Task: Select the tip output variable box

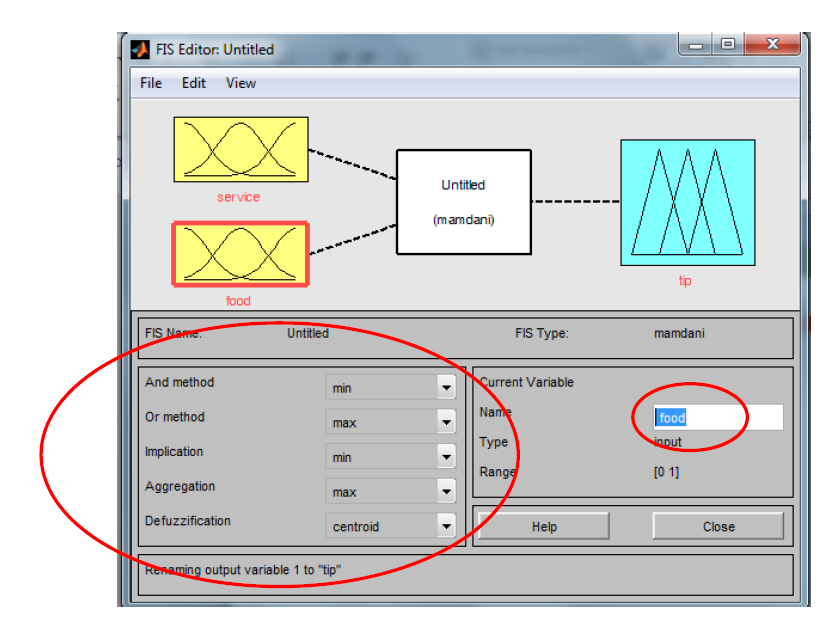Action: (x=688, y=203)
